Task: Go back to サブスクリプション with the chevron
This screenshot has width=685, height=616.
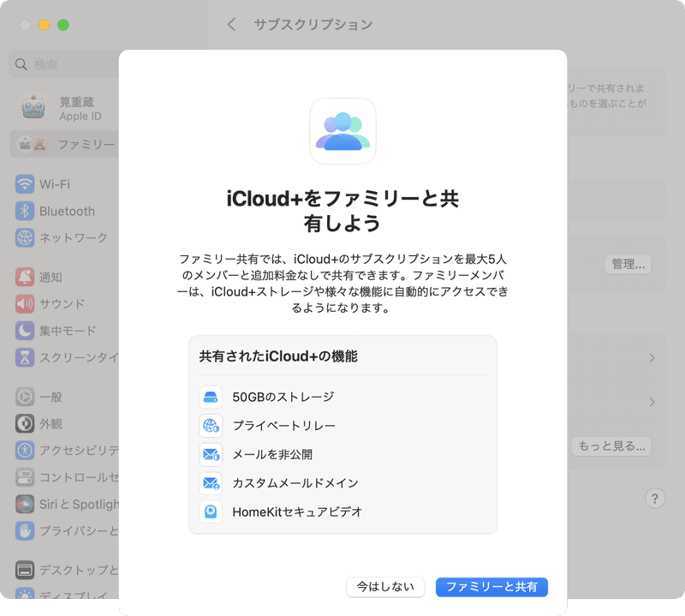Action: tap(231, 25)
